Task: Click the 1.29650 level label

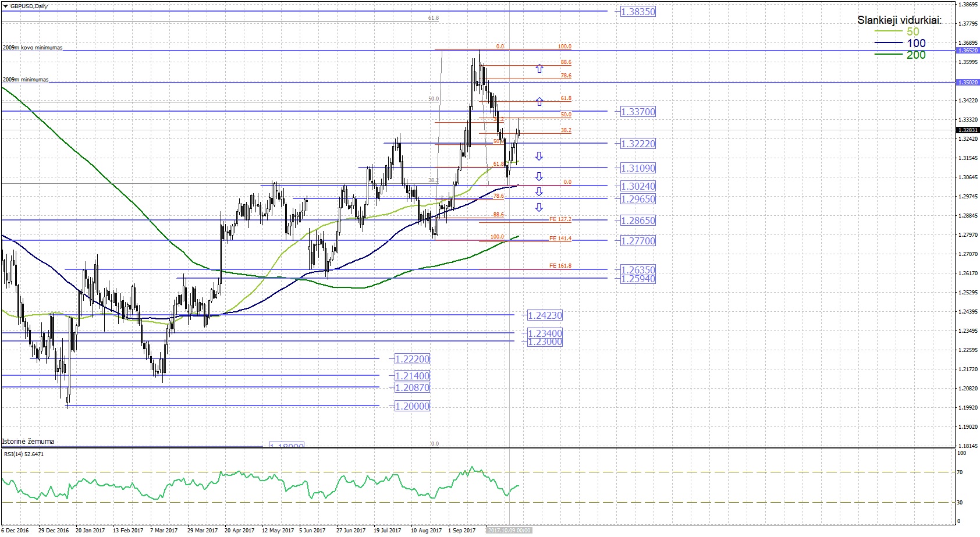Action: click(x=638, y=198)
